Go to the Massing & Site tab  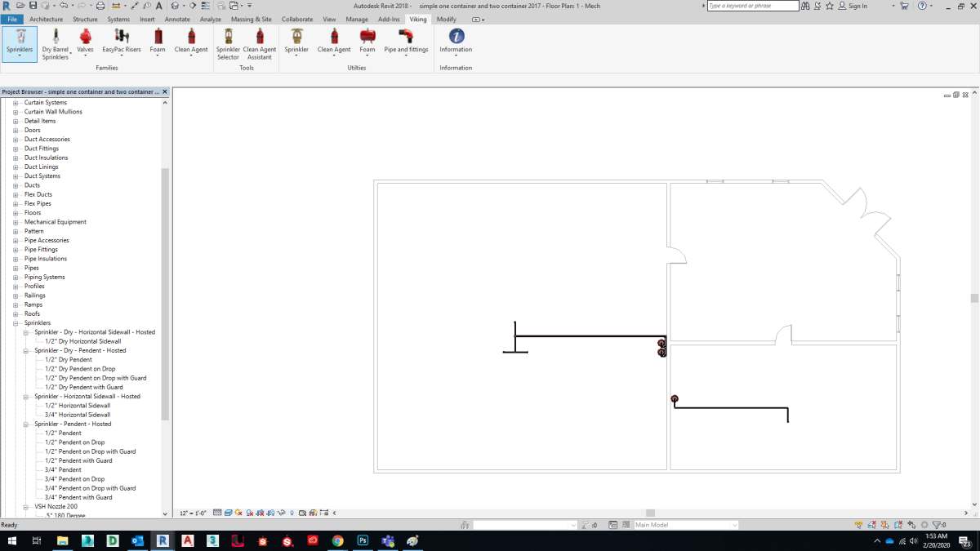point(252,19)
